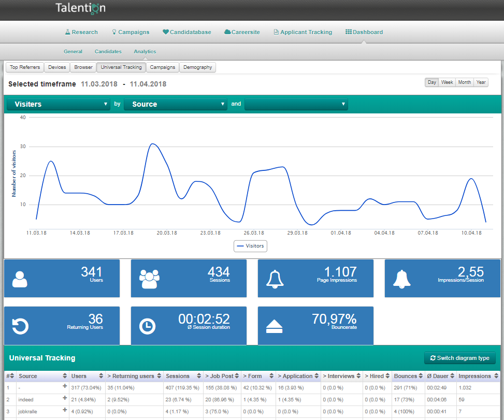
Task: Sort by # column arrows
Action: pyautogui.click(x=12, y=376)
